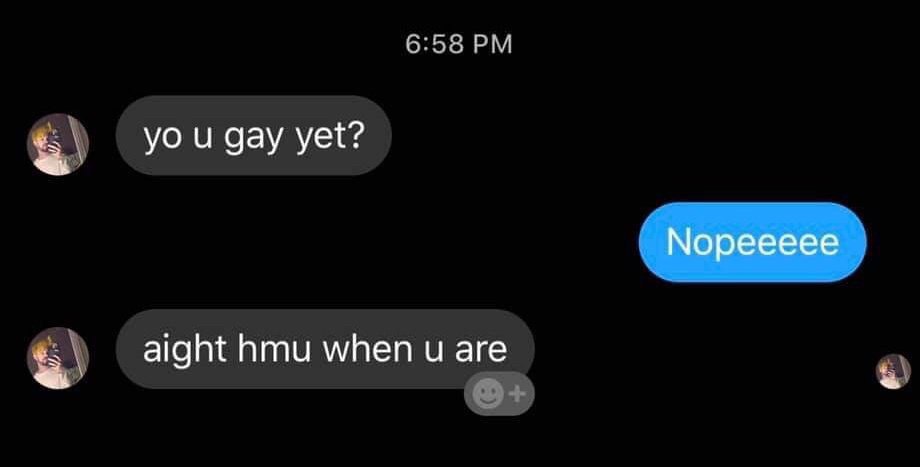The height and width of the screenshot is (467, 920).
Task: Click the text 'yo u gay yet?'
Action: pyautogui.click(x=253, y=137)
